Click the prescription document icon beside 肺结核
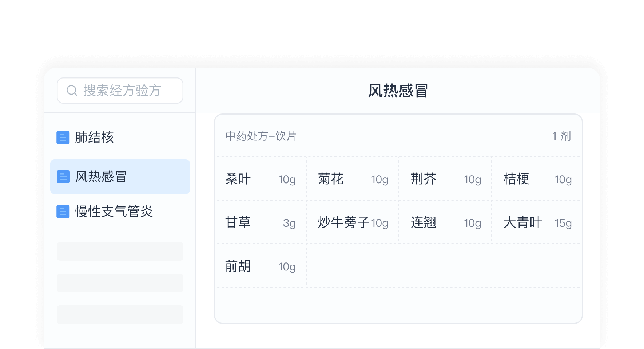Viewport: 644px width, 349px height. [x=63, y=138]
